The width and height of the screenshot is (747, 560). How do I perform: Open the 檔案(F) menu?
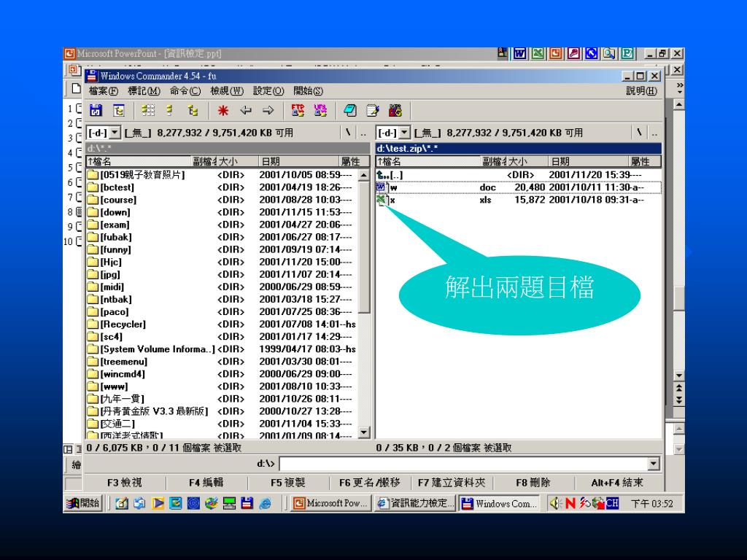click(x=104, y=91)
